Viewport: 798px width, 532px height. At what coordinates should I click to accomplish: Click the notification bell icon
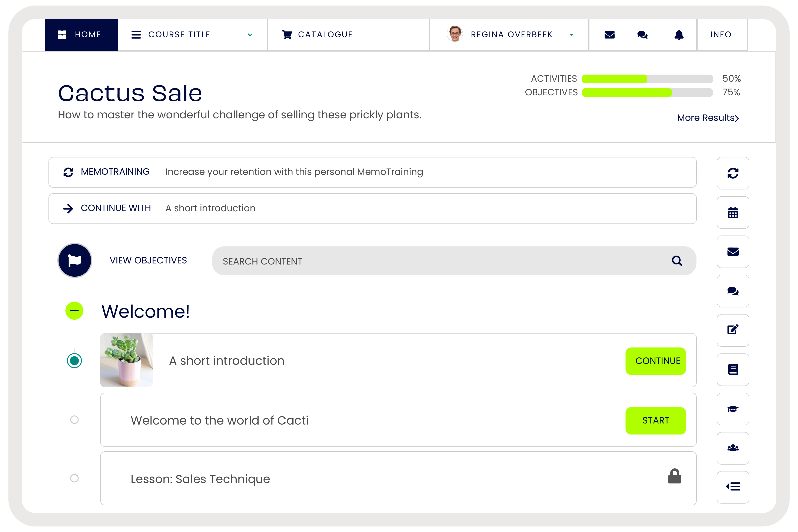679,35
